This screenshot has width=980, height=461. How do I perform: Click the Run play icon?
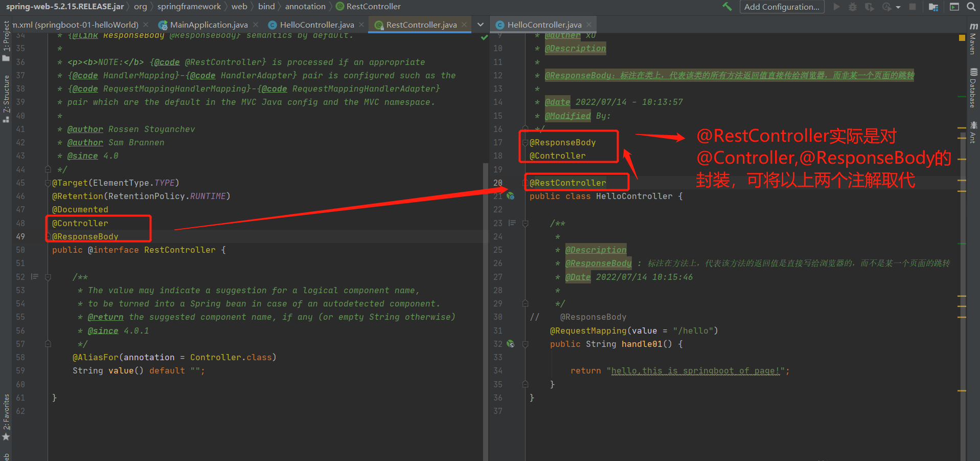836,7
